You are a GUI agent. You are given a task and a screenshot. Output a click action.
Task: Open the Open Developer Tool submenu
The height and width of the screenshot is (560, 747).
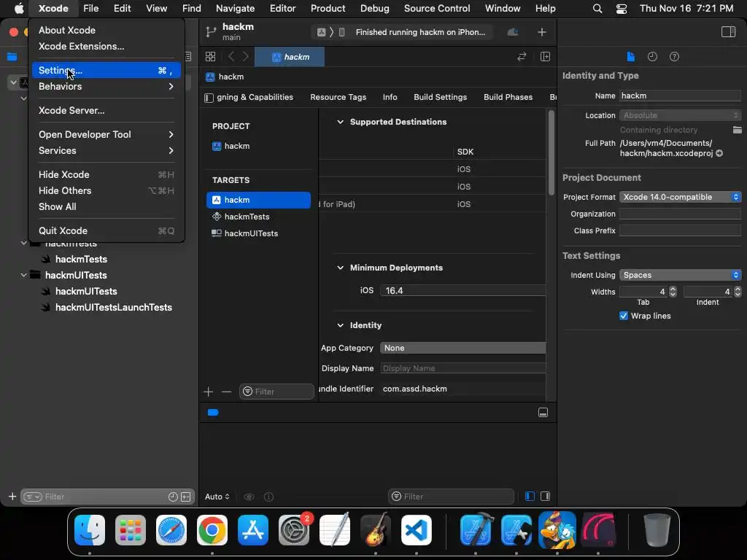107,134
